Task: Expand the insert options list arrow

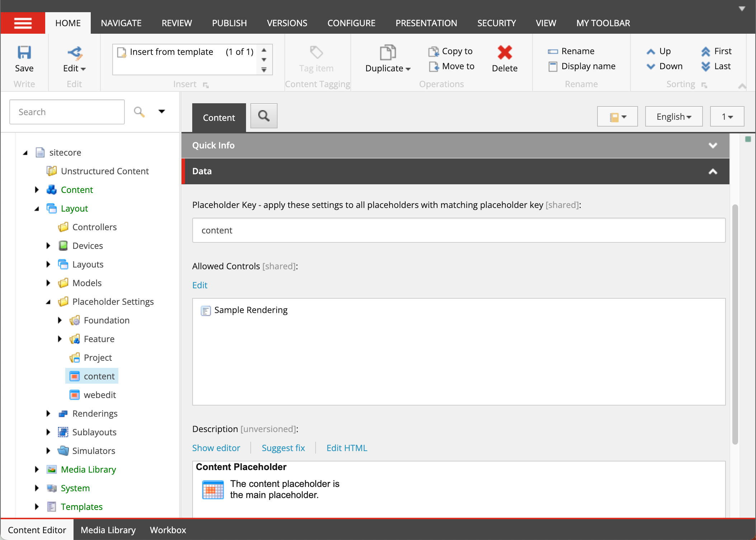Action: coord(264,70)
